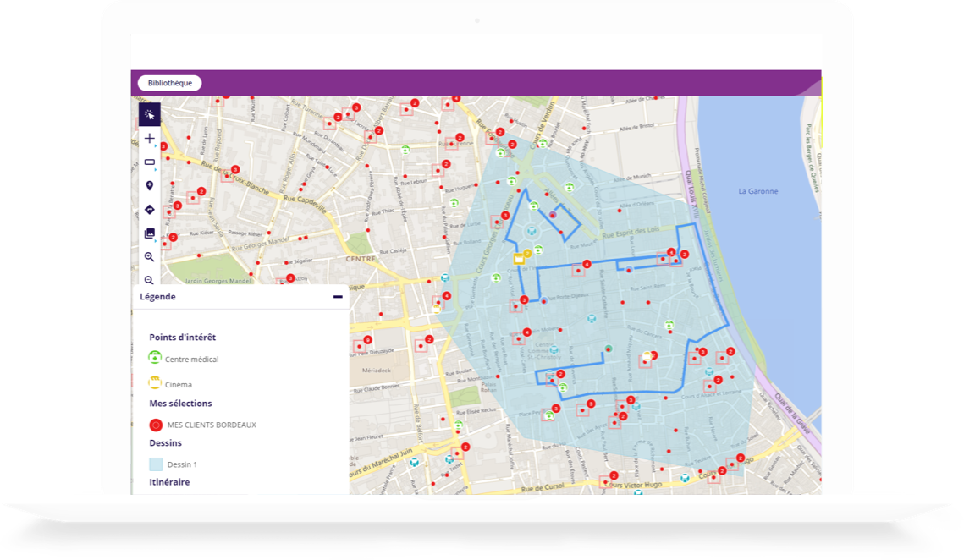Click the Rue Esprit des Lois label
The width and height of the screenshot is (964, 560).
click(631, 233)
